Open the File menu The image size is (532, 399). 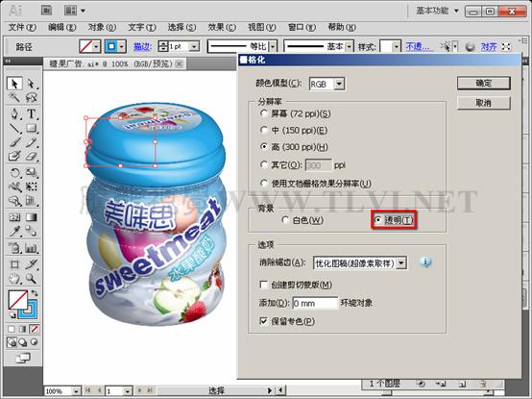tap(22, 27)
